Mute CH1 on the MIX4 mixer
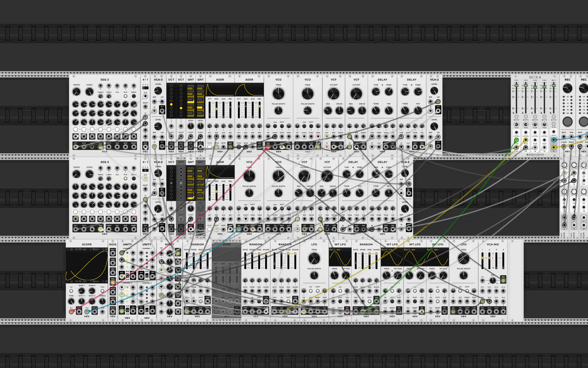 516,117
